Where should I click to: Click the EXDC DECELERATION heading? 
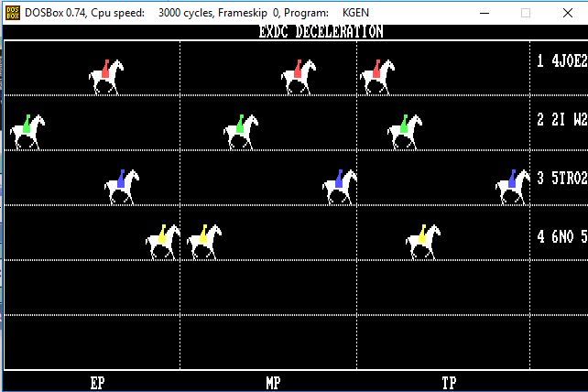[321, 31]
